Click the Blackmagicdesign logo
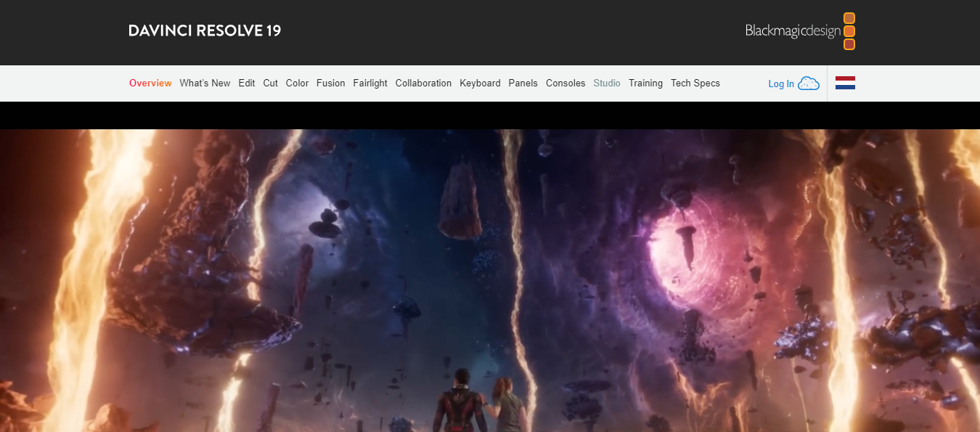980x432 pixels. coord(800,31)
